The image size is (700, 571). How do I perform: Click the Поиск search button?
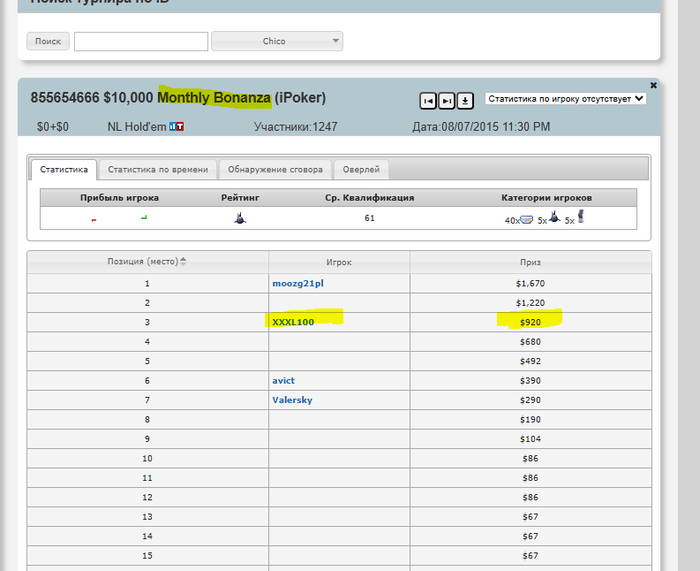tap(48, 41)
